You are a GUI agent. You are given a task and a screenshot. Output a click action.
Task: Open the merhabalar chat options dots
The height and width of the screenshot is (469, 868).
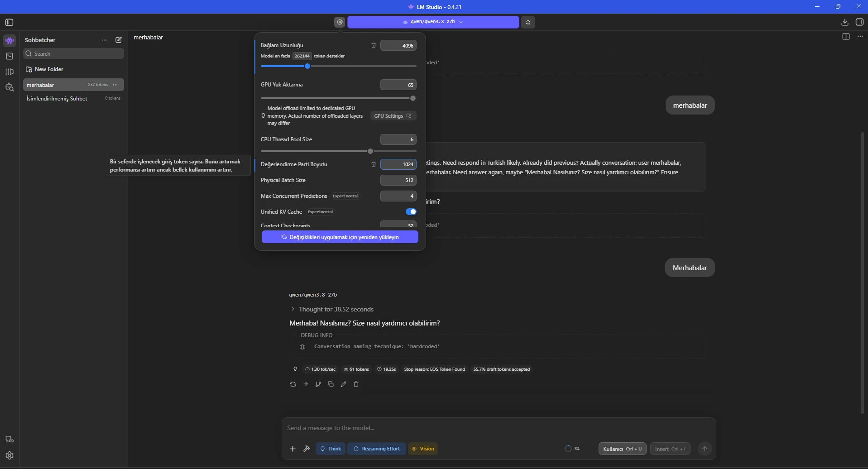point(115,85)
